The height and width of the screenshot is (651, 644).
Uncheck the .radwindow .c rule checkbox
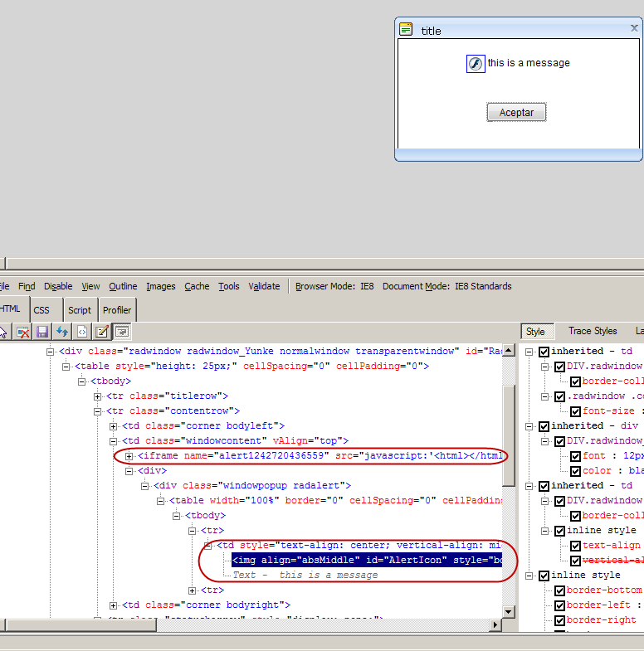(559, 397)
